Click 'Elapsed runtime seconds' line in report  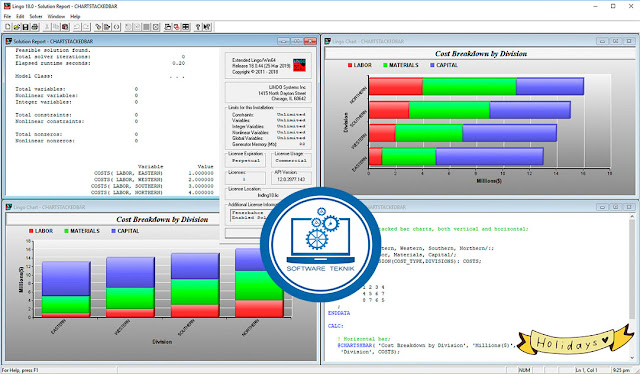tap(100, 63)
